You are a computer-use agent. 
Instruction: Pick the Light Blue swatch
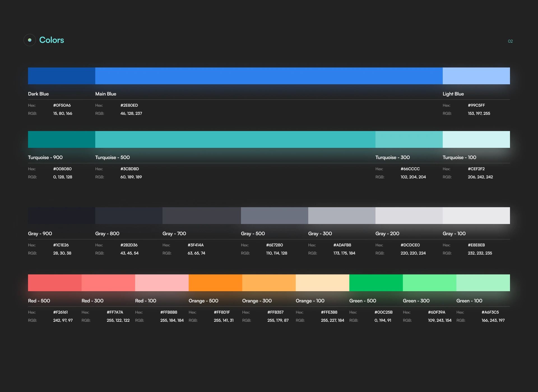(x=476, y=76)
